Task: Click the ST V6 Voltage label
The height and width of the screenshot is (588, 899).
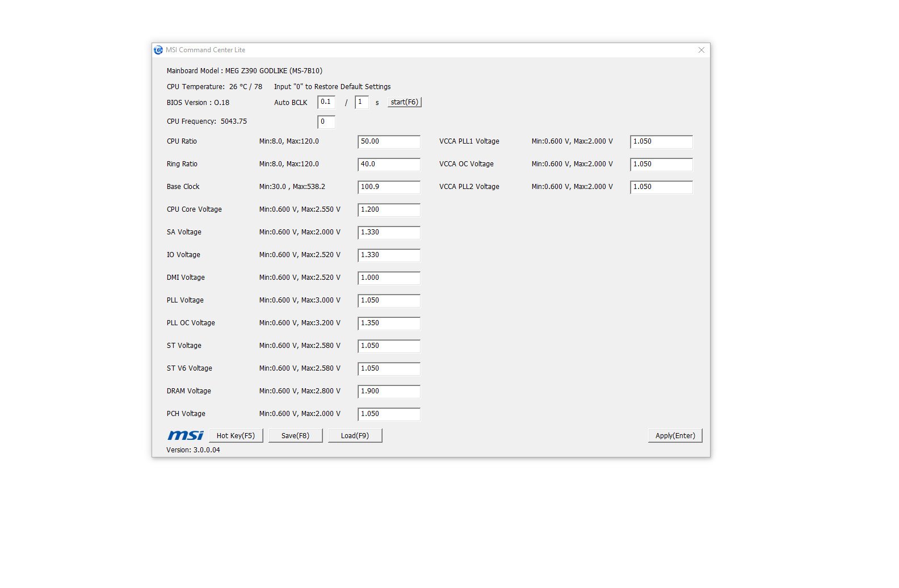Action: point(190,368)
